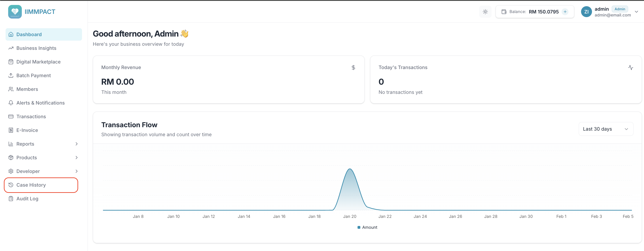Select the Alerts & Notifications bell icon
The height and width of the screenshot is (251, 644).
[x=11, y=103]
